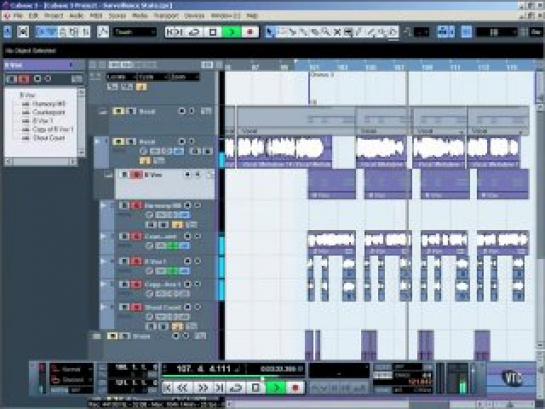Toggle Snap on/off icon in toolbar

466,32
